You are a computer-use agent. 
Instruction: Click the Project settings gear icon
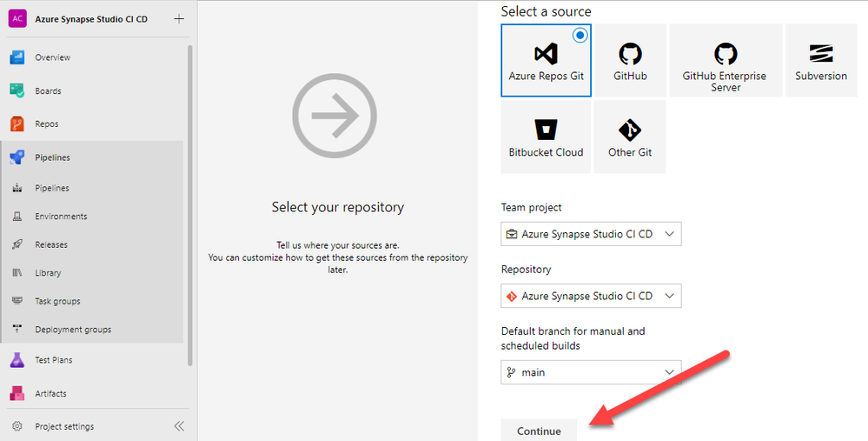pos(17,426)
